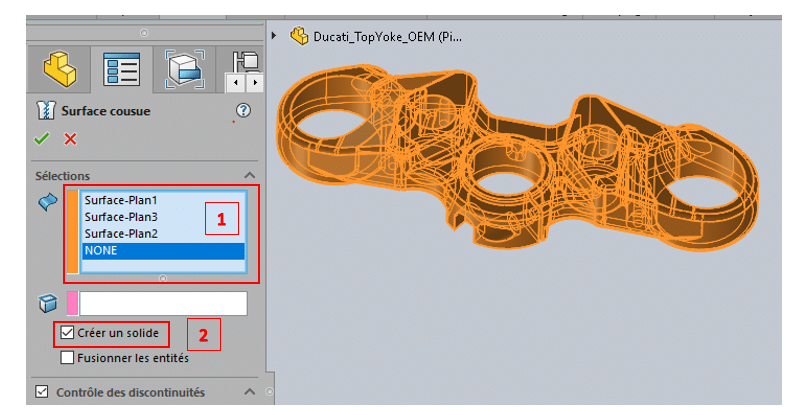This screenshot has width=804, height=415.
Task: Enable Fusionner les entités checkbox
Action: (x=67, y=358)
